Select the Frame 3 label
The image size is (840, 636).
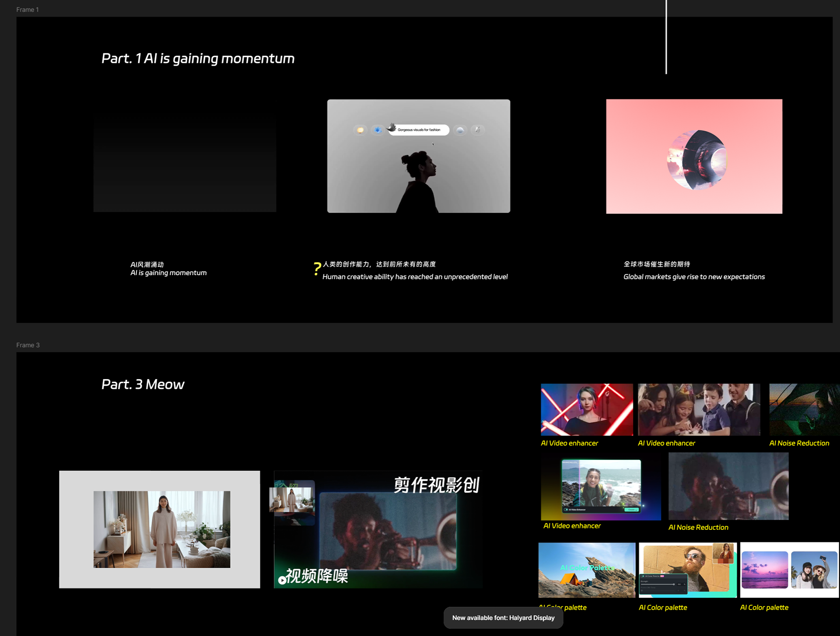click(x=28, y=345)
